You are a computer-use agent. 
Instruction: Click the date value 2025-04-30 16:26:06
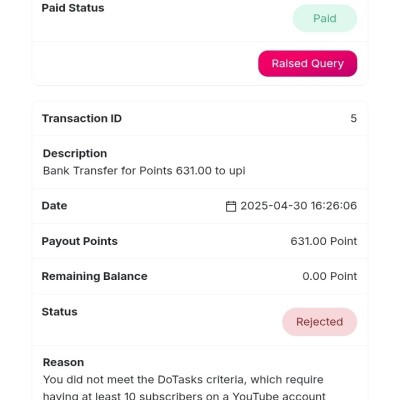point(299,206)
